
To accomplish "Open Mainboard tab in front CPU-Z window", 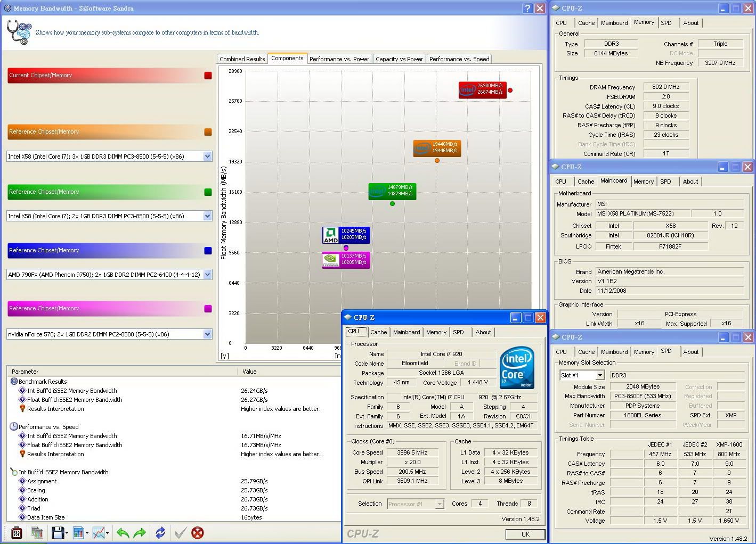I will [x=407, y=332].
